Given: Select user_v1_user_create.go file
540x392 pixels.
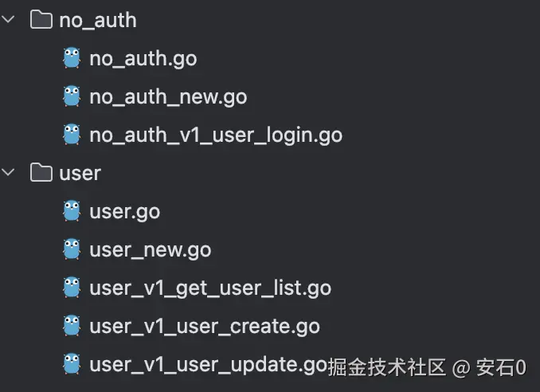Looking at the screenshot, I should point(205,327).
